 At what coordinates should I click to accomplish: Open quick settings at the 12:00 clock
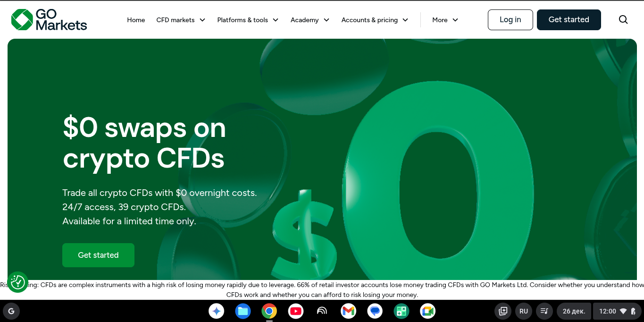(x=616, y=311)
